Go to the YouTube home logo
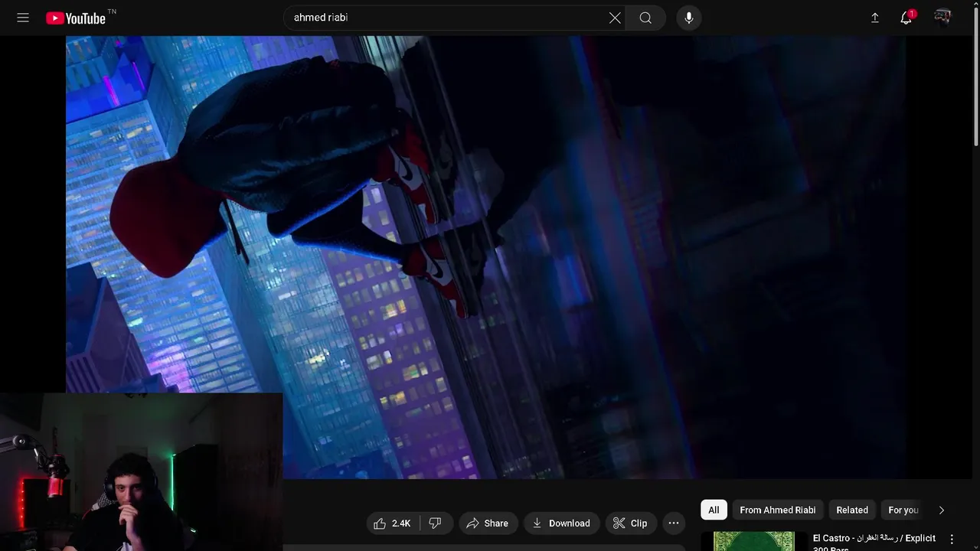The image size is (980, 551). pos(75,18)
